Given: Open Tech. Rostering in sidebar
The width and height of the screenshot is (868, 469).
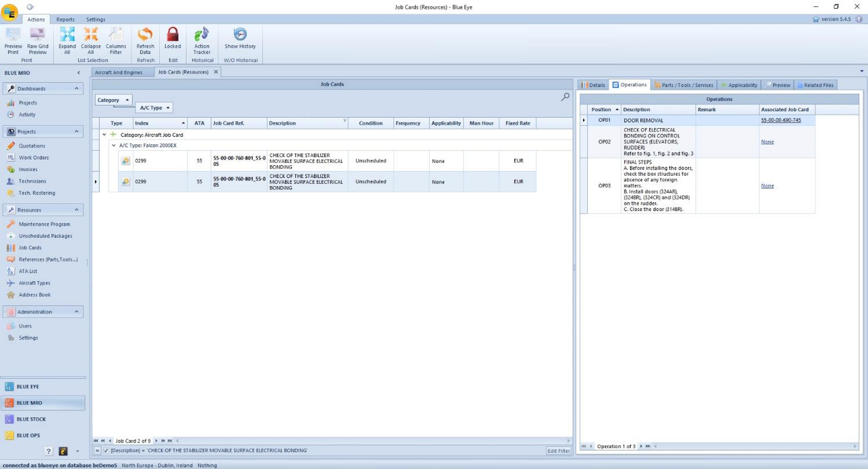Looking at the screenshot, I should (x=37, y=193).
